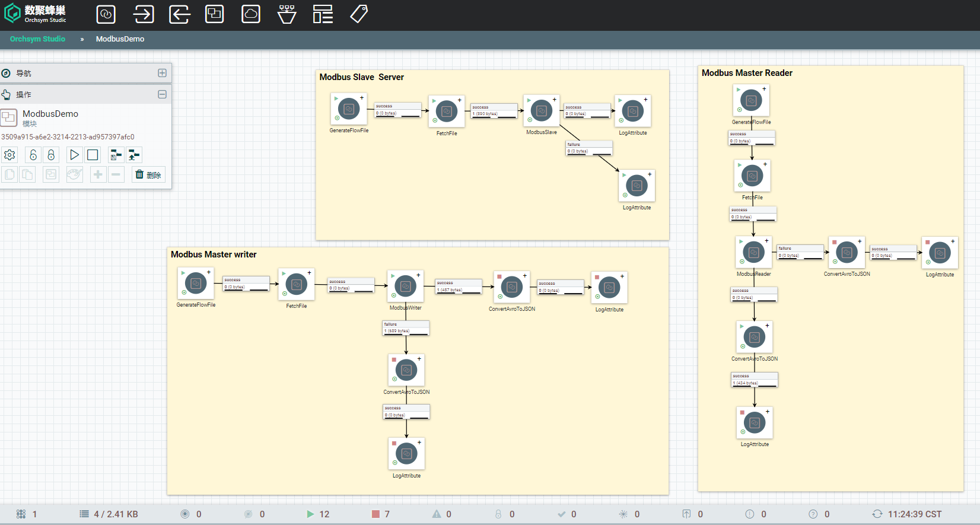
Task: Click the 删除 delete button
Action: 148,175
